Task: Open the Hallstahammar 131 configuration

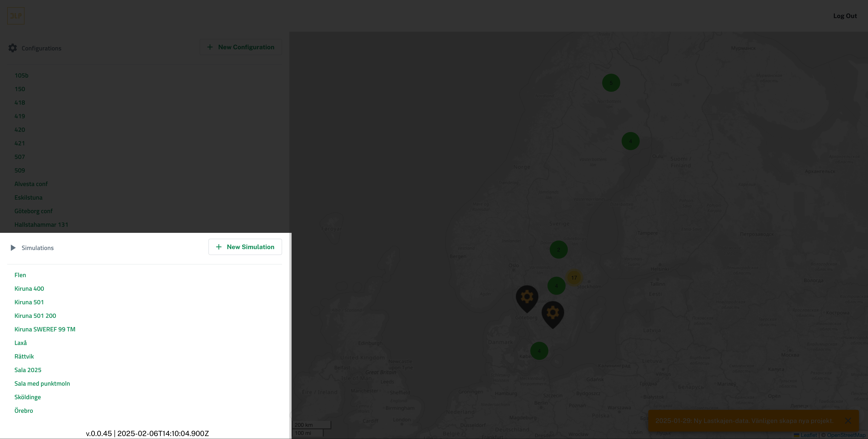Action: (x=41, y=224)
